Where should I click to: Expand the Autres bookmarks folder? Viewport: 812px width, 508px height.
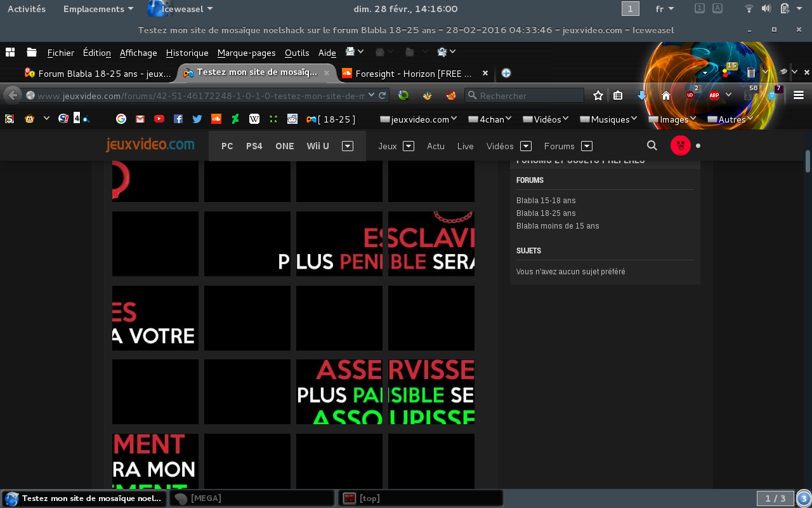tap(730, 119)
